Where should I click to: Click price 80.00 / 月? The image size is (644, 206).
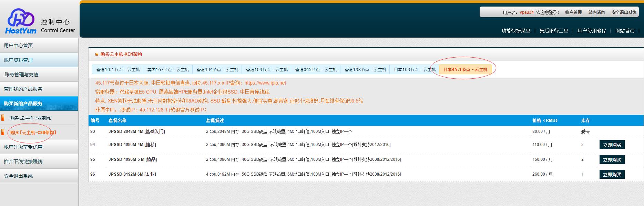pyautogui.click(x=541, y=131)
